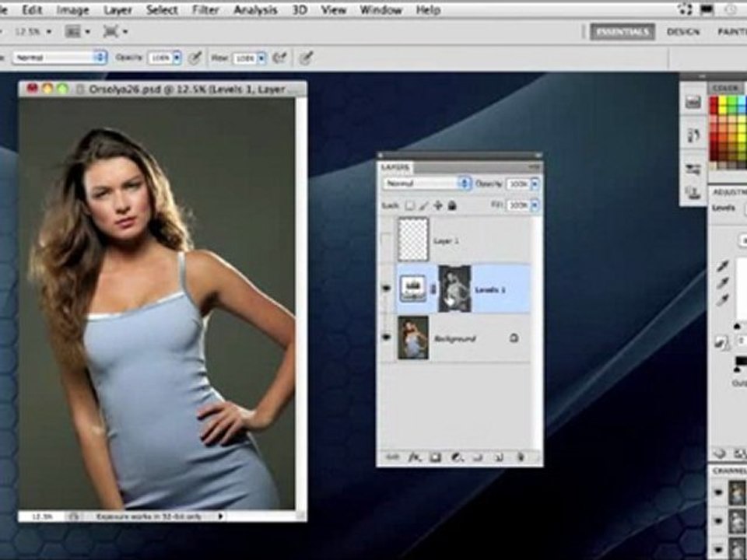747x560 pixels.
Task: Click the link layers icon
Action: click(392, 457)
